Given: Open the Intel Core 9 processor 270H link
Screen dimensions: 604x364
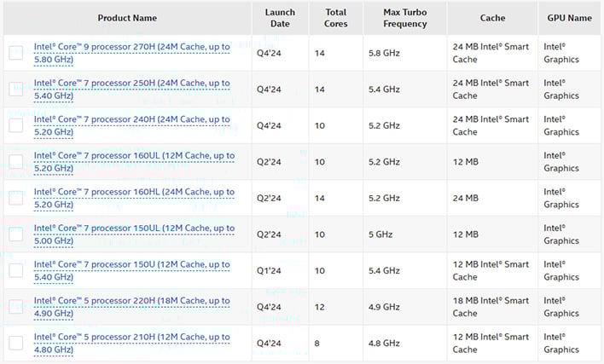Looking at the screenshot, I should click(x=131, y=53).
